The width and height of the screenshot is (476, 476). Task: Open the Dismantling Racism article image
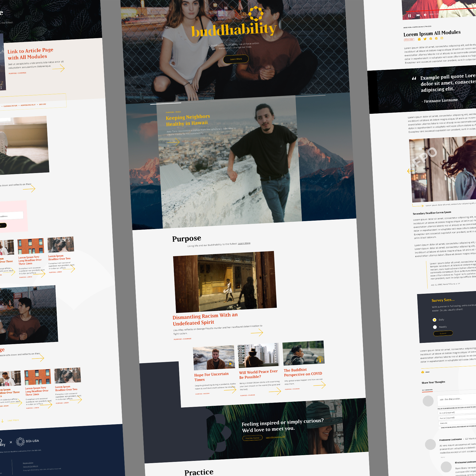pyautogui.click(x=225, y=282)
